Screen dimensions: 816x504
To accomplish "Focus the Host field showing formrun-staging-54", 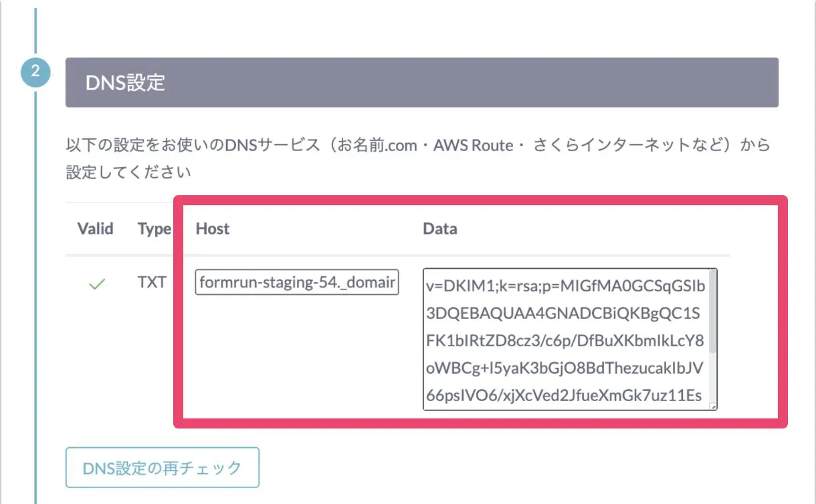I will pyautogui.click(x=298, y=282).
